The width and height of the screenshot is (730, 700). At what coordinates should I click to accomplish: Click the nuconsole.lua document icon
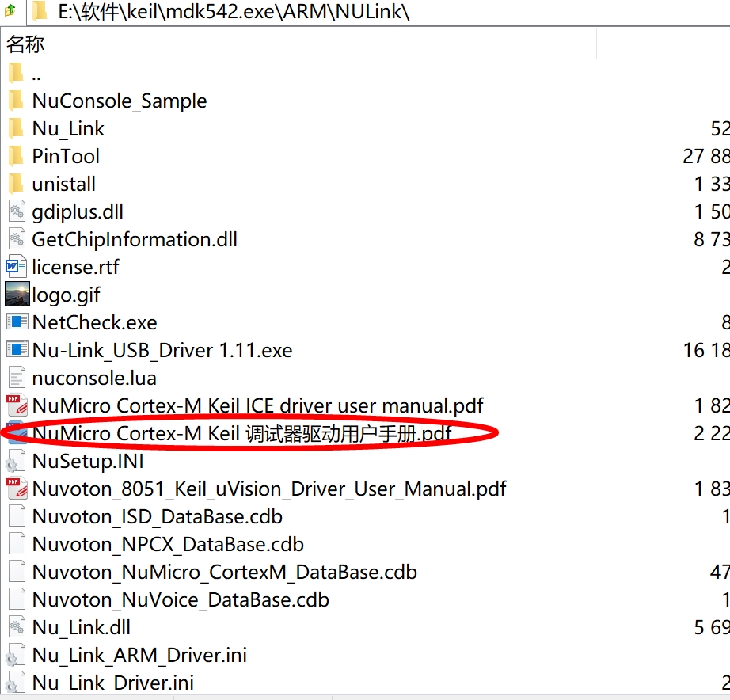17,378
